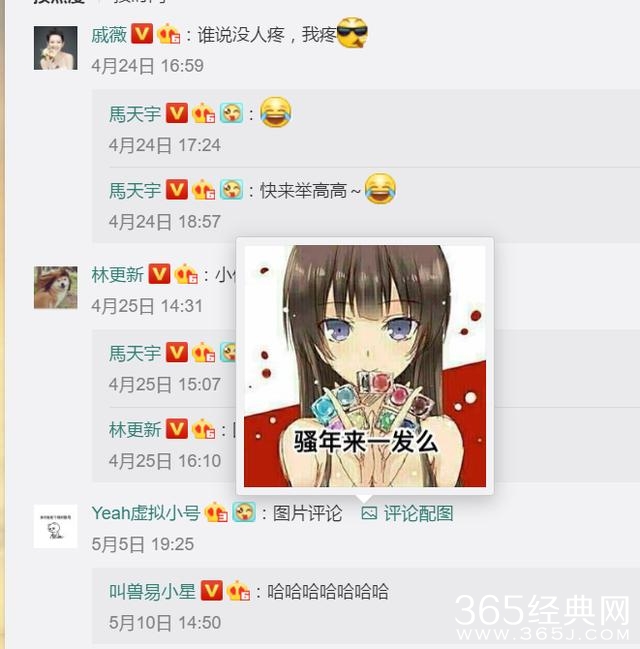Open 馬天宇 username in 15:07 reply
Image resolution: width=640 pixels, height=649 pixels.
135,353
